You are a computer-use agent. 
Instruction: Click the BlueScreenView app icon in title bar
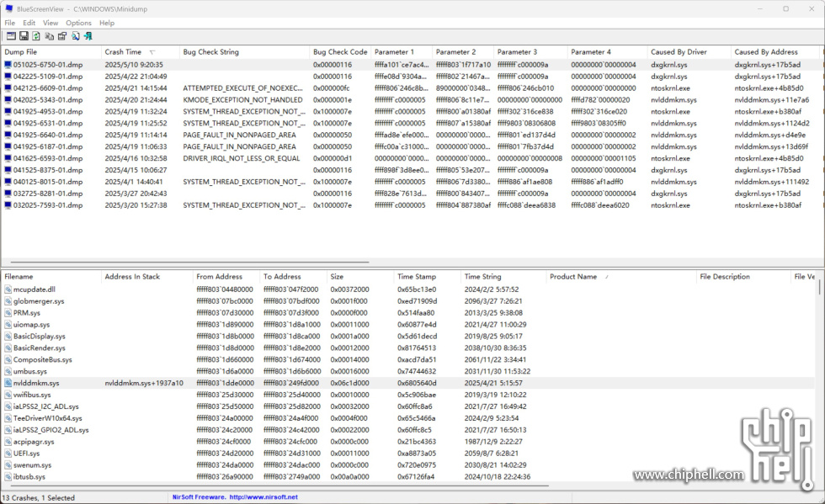point(9,9)
